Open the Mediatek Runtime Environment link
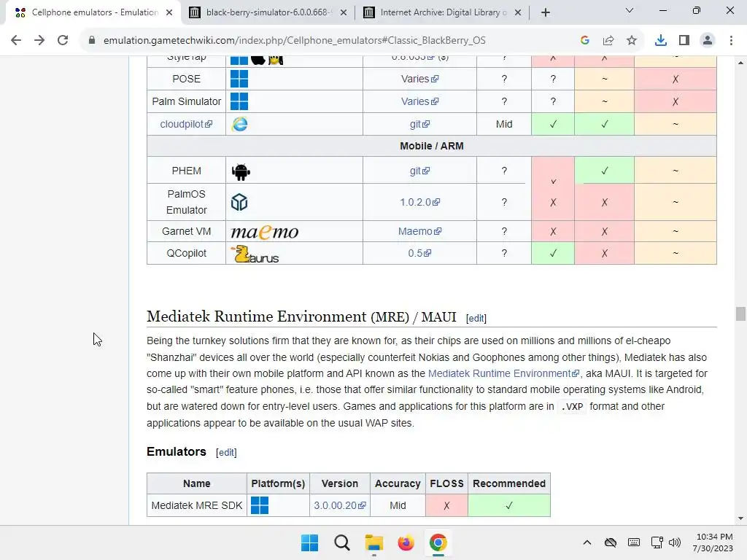 503,373
